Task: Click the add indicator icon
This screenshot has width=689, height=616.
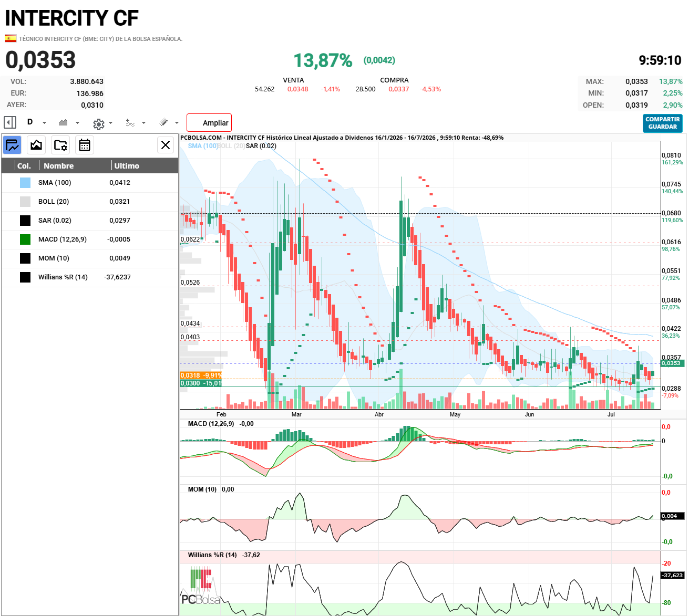Action: pyautogui.click(x=130, y=122)
